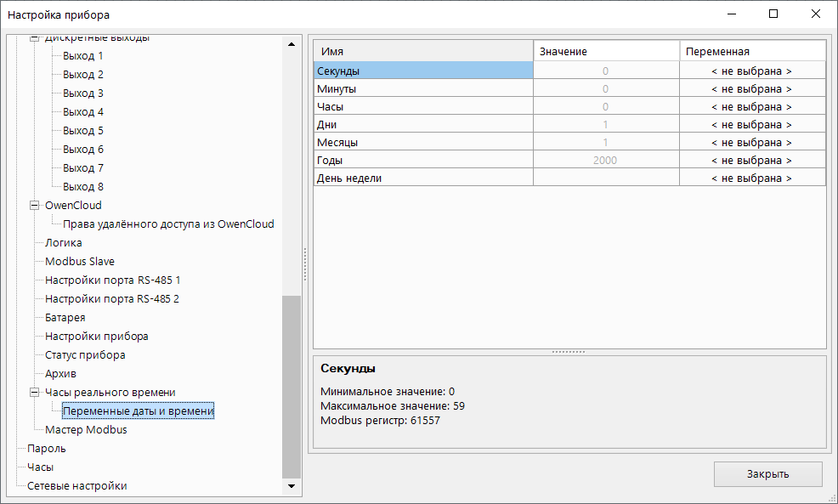Click the Закрыть button
Viewport: 838px width, 504px height.
(767, 474)
